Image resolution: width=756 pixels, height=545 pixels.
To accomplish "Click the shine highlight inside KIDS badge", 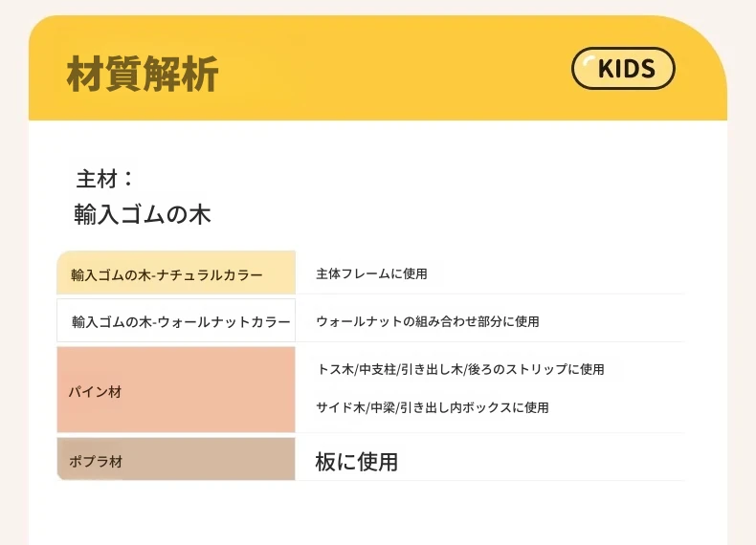I will [589, 61].
